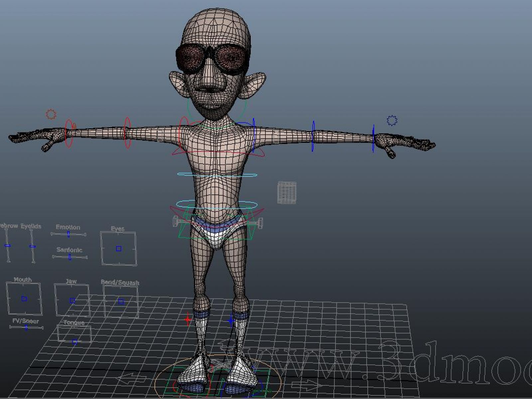Image resolution: width=532 pixels, height=399 pixels.
Task: Select the blue shoulder circle control
Action: [253, 135]
